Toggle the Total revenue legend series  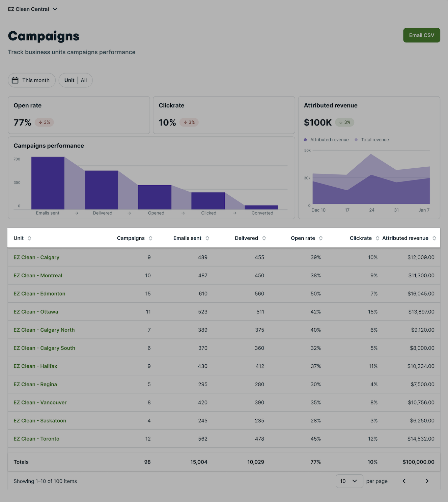click(371, 140)
